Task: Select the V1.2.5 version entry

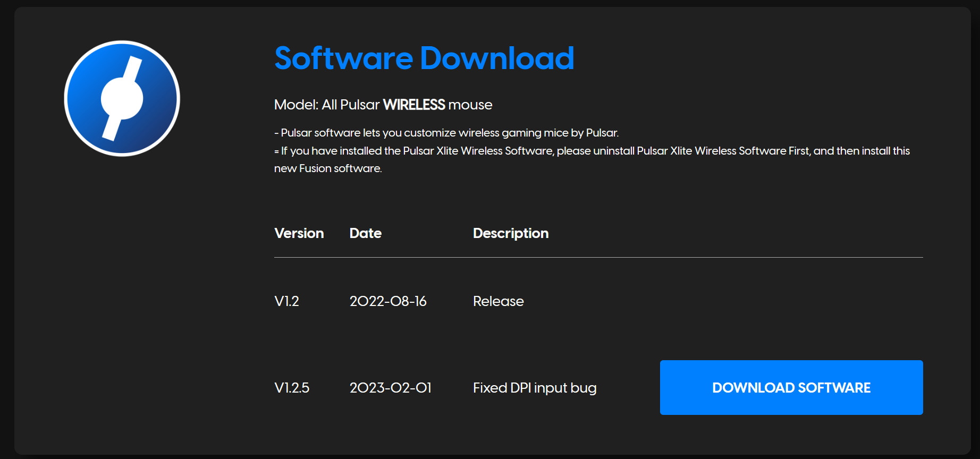Action: (291, 388)
